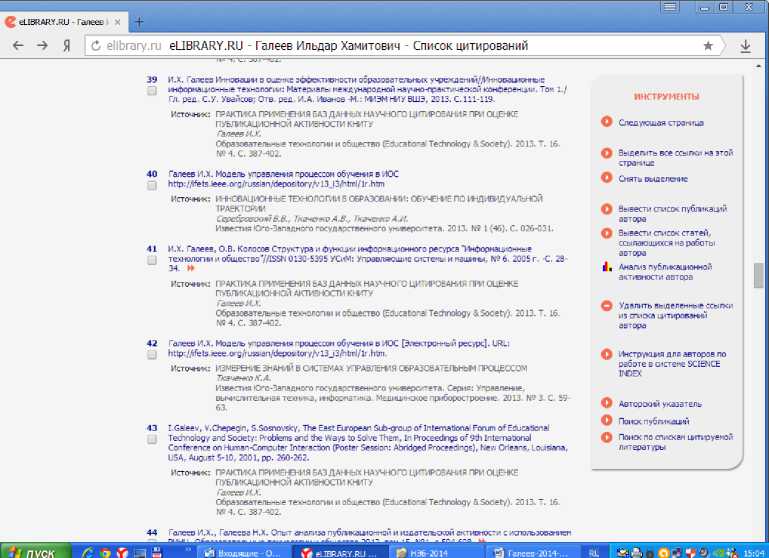Tick the checkbox under citation 41
The image size is (769, 558).
click(152, 259)
